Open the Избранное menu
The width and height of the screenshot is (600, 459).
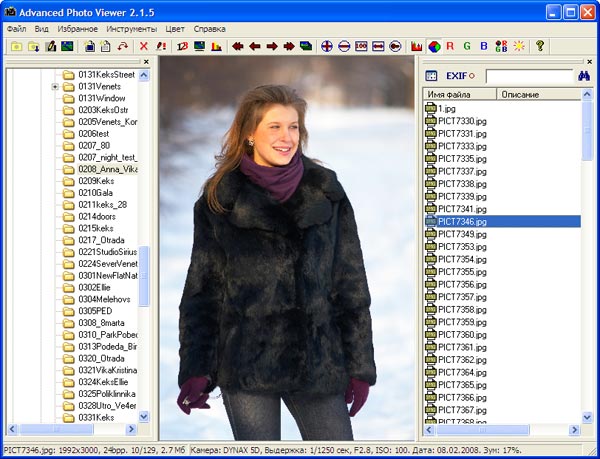tap(77, 29)
